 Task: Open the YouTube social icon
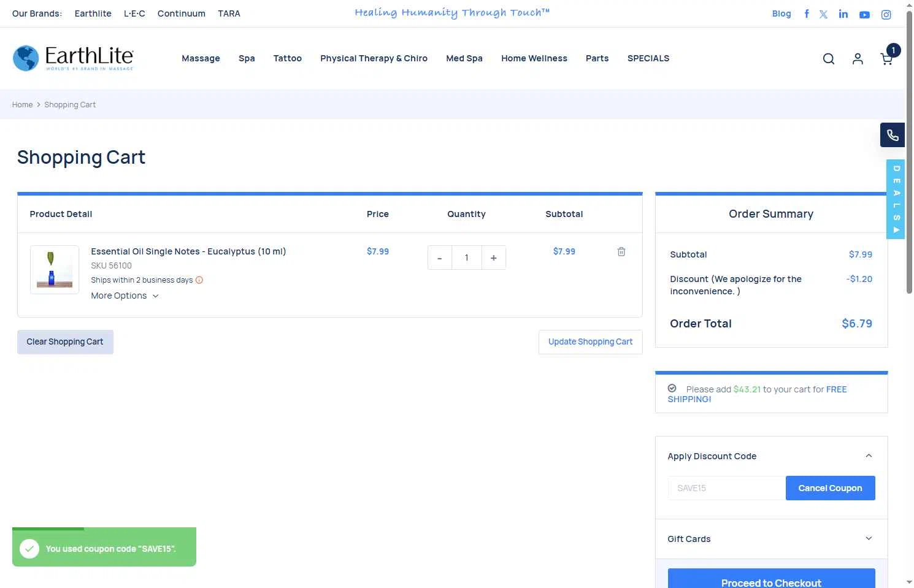864,15
